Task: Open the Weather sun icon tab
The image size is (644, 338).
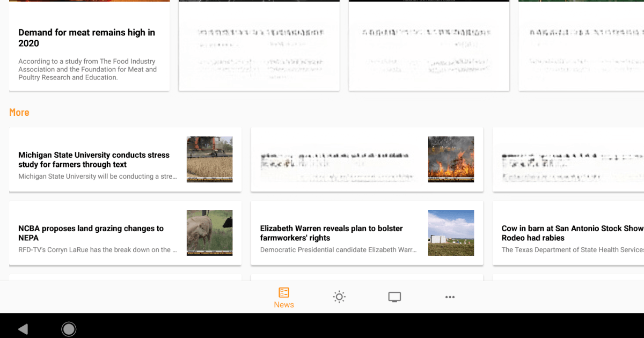Action: (339, 297)
